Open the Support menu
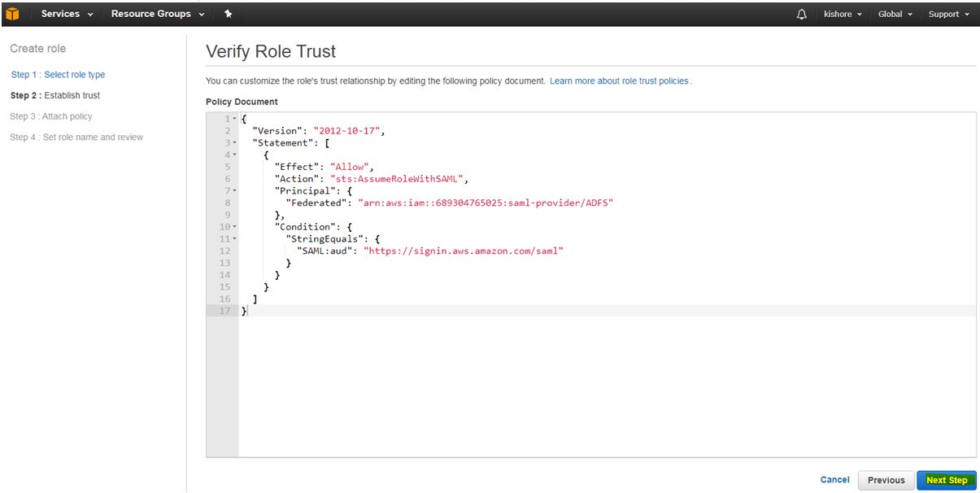This screenshot has width=980, height=493. tap(948, 15)
